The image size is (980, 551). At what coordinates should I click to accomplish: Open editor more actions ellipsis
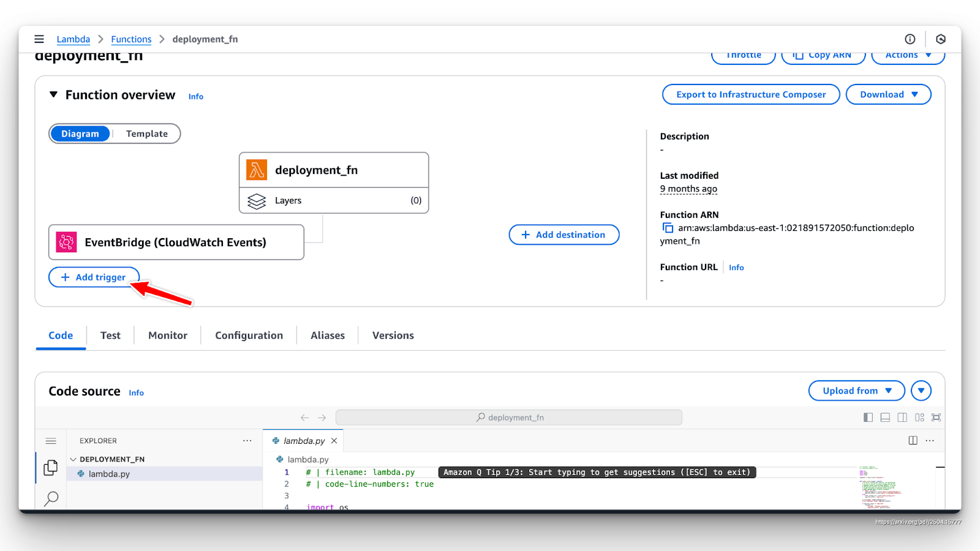tap(930, 441)
